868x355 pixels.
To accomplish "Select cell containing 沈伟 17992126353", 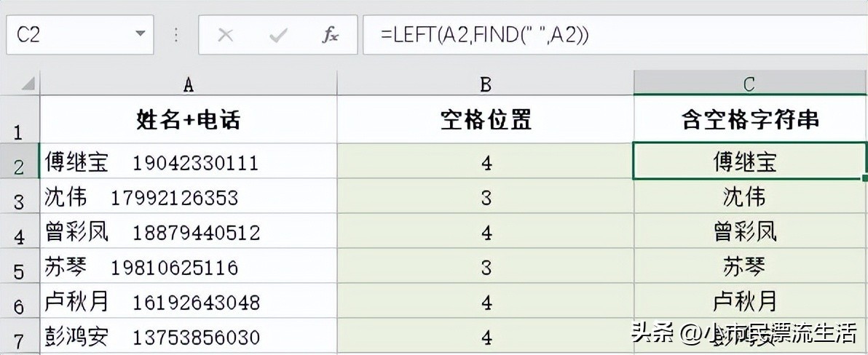I will tap(188, 197).
